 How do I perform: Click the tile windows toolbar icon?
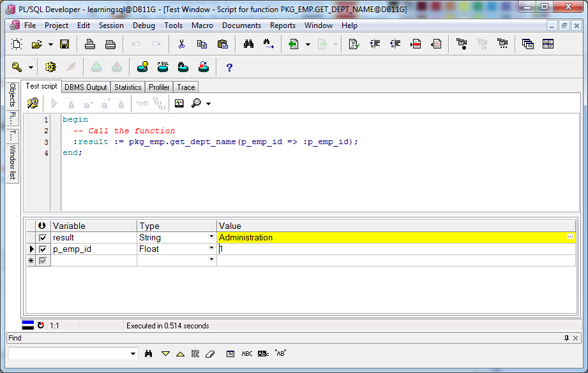pos(548,44)
